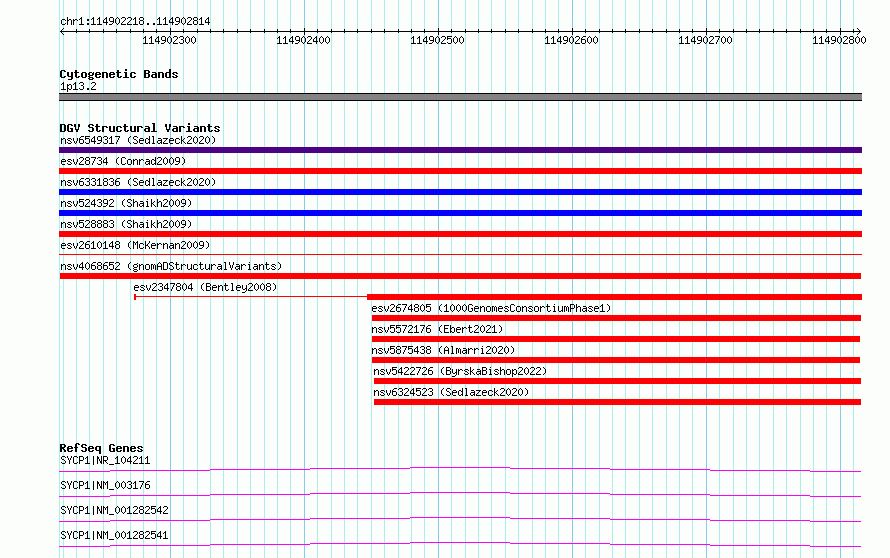Click the red nsv5422726 variant bar
The image size is (890, 558).
point(618,381)
